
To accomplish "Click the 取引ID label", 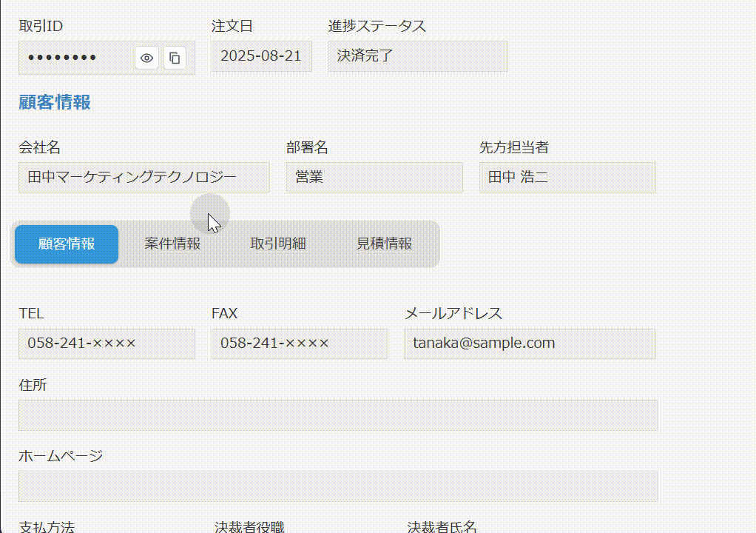I will point(41,26).
